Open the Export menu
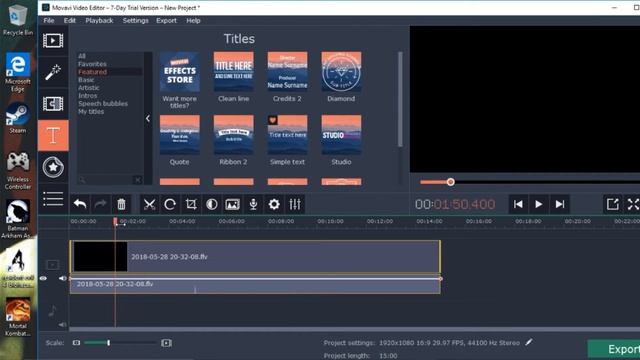Screen dimensions: 640x360 167,20
